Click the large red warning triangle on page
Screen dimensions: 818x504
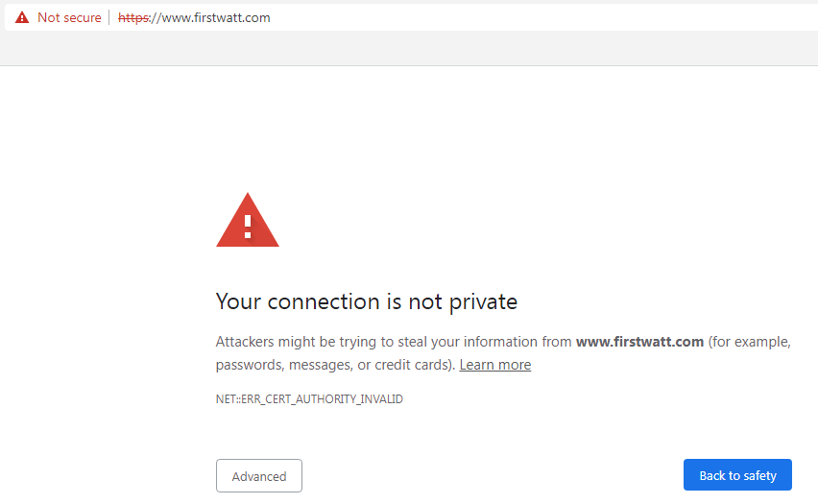tap(248, 220)
